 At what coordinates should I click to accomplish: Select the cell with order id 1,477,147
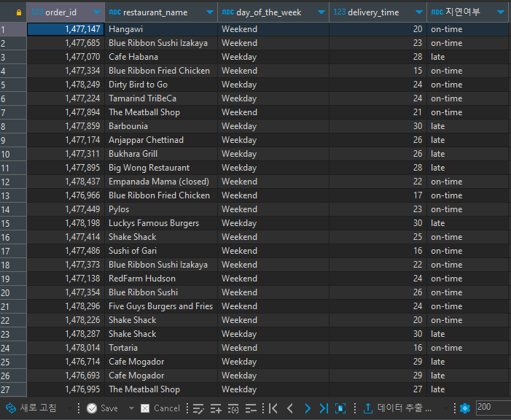[x=66, y=29]
